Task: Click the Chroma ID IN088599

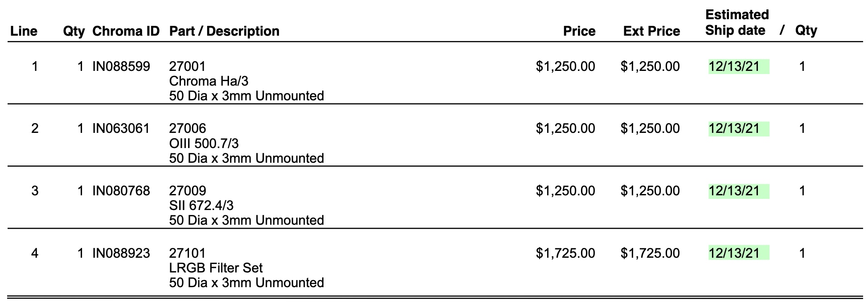Action: point(121,66)
